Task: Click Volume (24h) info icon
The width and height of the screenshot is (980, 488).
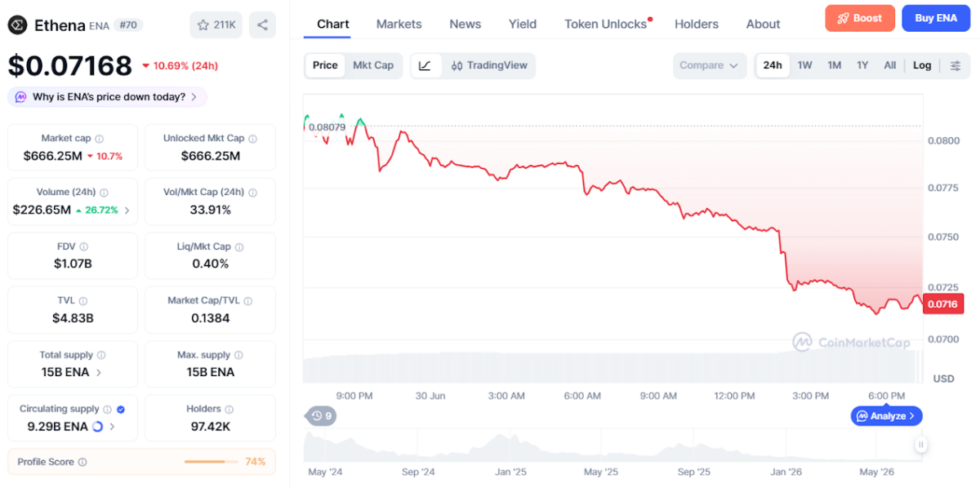Action: tap(104, 193)
